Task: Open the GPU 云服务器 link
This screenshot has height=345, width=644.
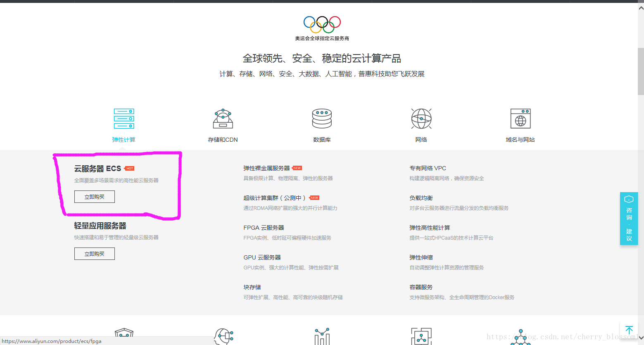Action: pos(262,257)
